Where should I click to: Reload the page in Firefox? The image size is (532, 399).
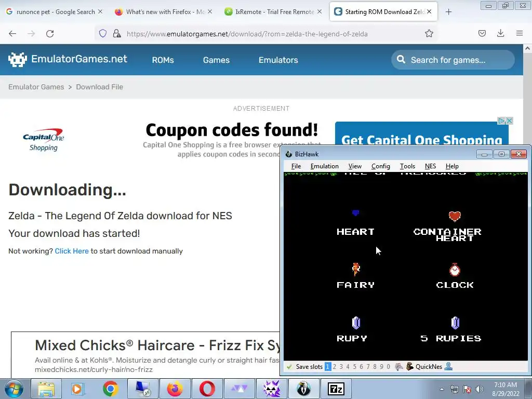pyautogui.click(x=50, y=34)
